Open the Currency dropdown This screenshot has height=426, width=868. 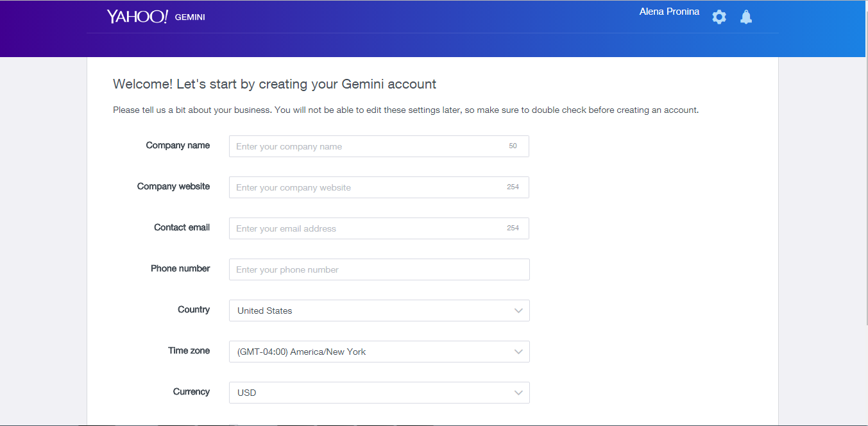(379, 393)
